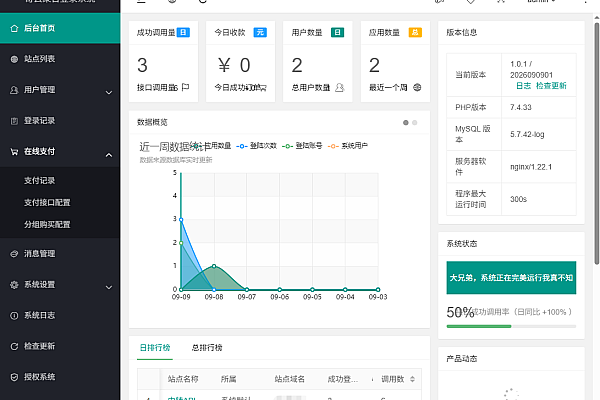Open the 站点列表 globe icon in sidebar
Image resolution: width=600 pixels, height=400 pixels.
pos(14,59)
